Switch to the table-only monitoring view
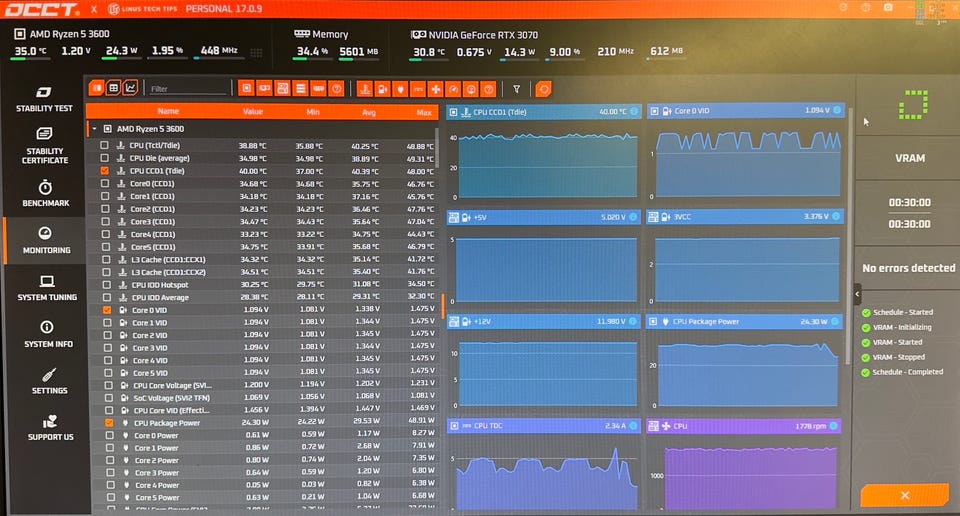960x516 pixels. click(x=113, y=88)
